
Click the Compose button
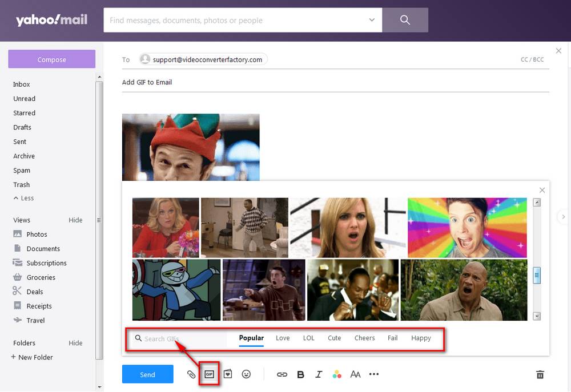(51, 59)
